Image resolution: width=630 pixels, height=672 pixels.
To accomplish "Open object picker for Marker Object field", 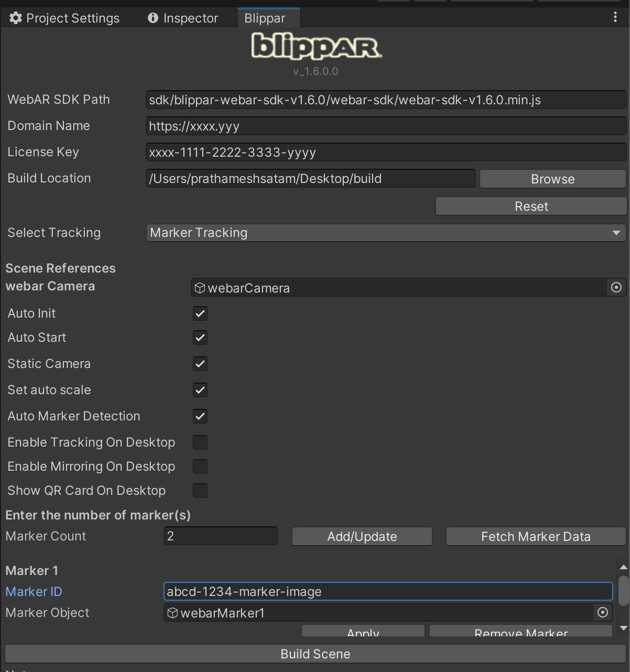I will point(603,612).
